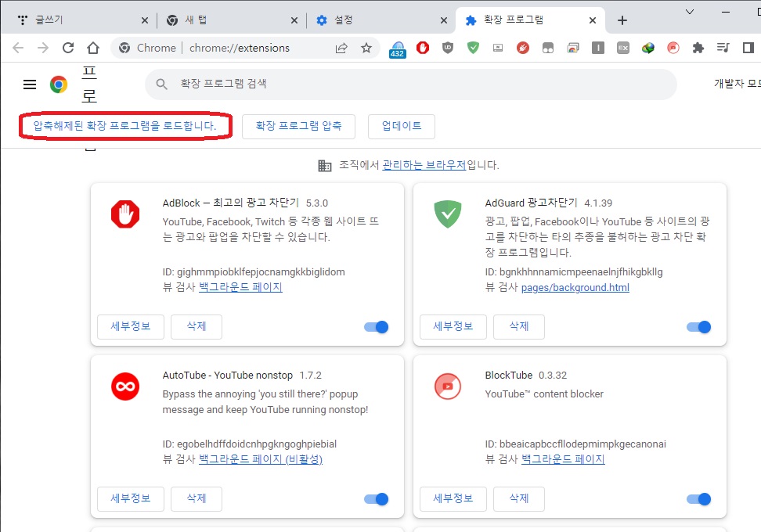The height and width of the screenshot is (532, 761).
Task: Open the Tampermonkey toolbar icon
Action: click(548, 48)
